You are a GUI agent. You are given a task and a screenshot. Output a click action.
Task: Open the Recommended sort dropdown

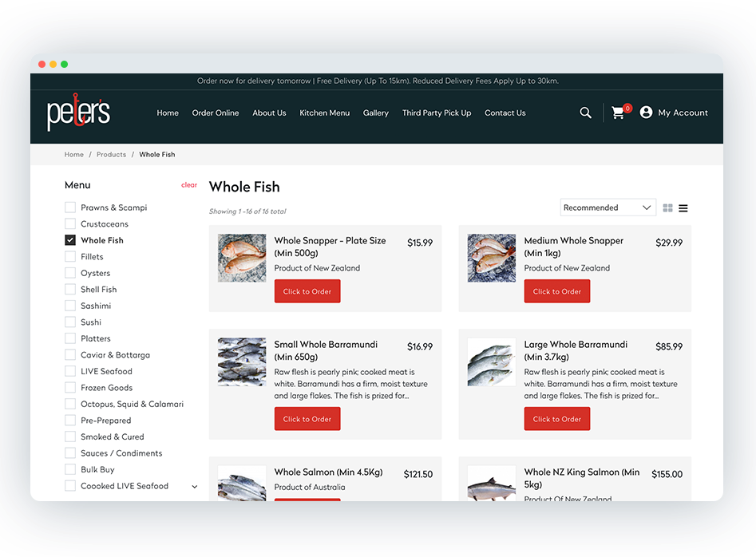[608, 207]
